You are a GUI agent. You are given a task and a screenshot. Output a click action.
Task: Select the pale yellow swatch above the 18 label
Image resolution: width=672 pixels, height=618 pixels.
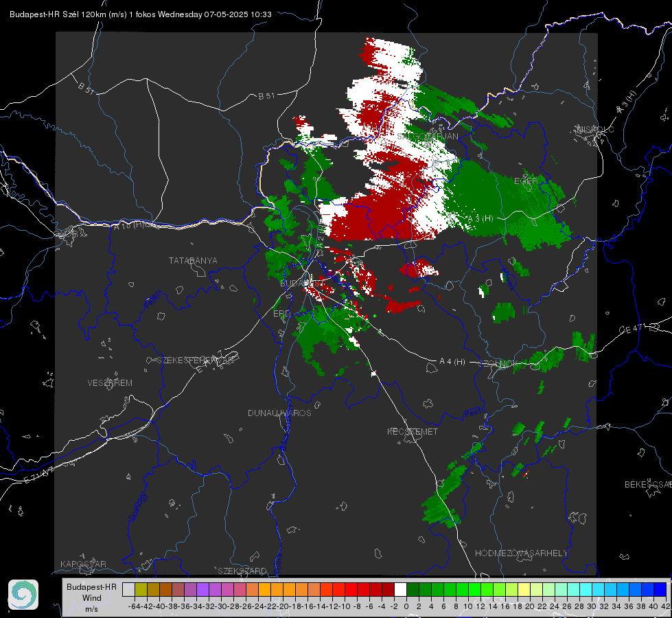point(524,590)
